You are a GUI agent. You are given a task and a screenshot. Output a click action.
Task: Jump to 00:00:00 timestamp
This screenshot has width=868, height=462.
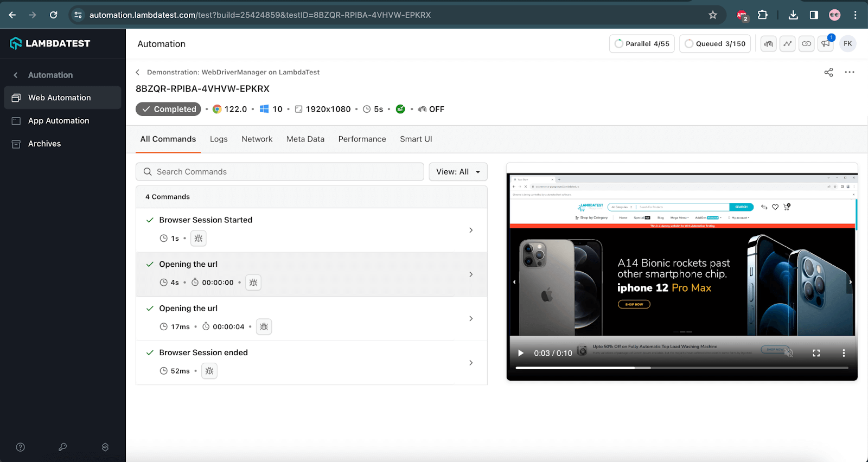tap(218, 283)
